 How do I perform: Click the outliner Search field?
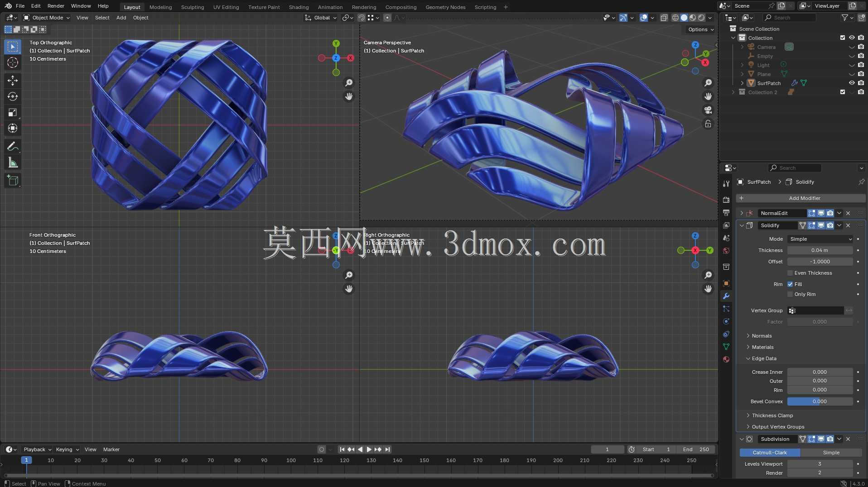790,18
